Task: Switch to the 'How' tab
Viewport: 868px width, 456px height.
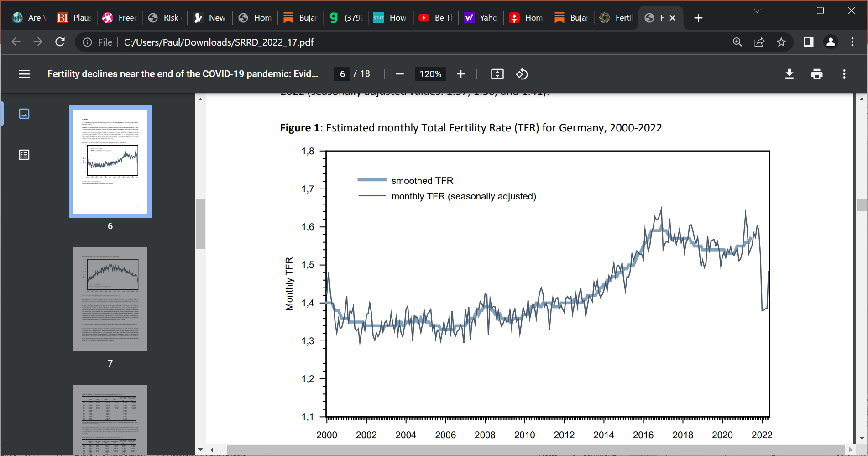Action: 390,18
